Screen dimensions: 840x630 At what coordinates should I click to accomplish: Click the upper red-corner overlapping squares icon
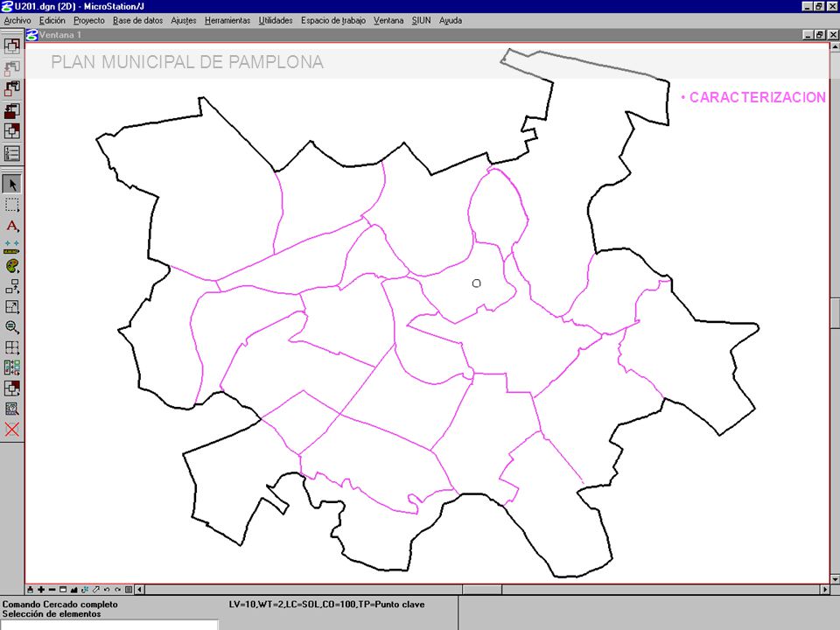pyautogui.click(x=11, y=131)
